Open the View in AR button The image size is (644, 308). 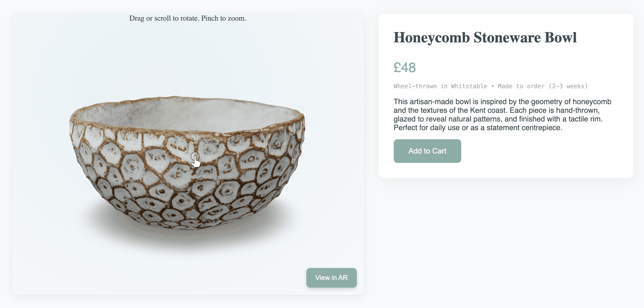[331, 277]
